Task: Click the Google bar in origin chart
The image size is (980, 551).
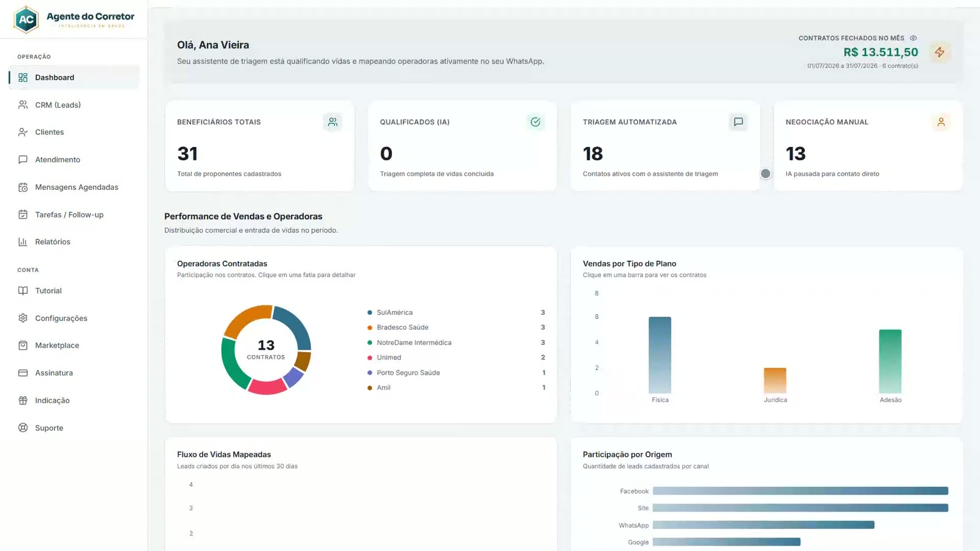Action: coord(726,542)
